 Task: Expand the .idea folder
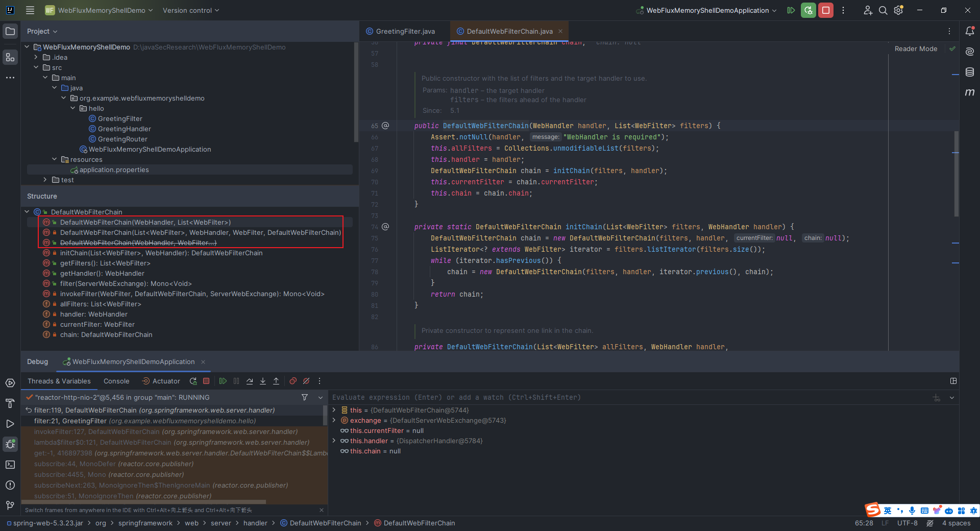point(36,57)
